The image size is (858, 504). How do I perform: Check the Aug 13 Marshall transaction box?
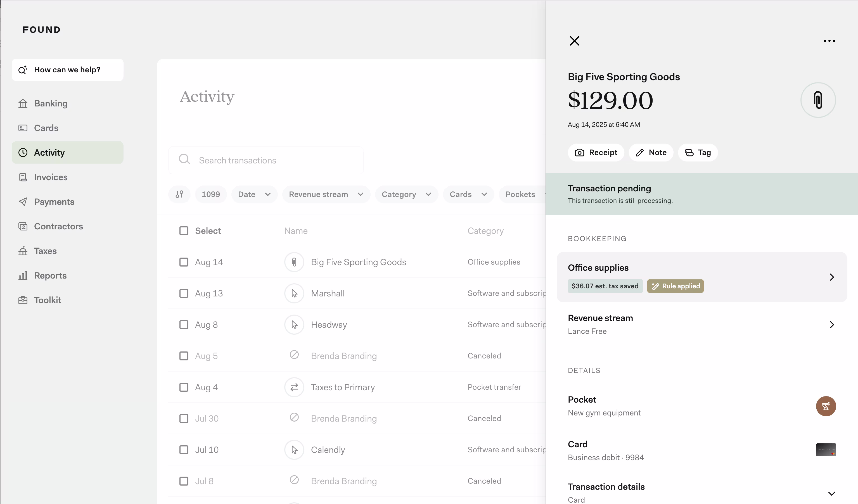[x=184, y=293]
